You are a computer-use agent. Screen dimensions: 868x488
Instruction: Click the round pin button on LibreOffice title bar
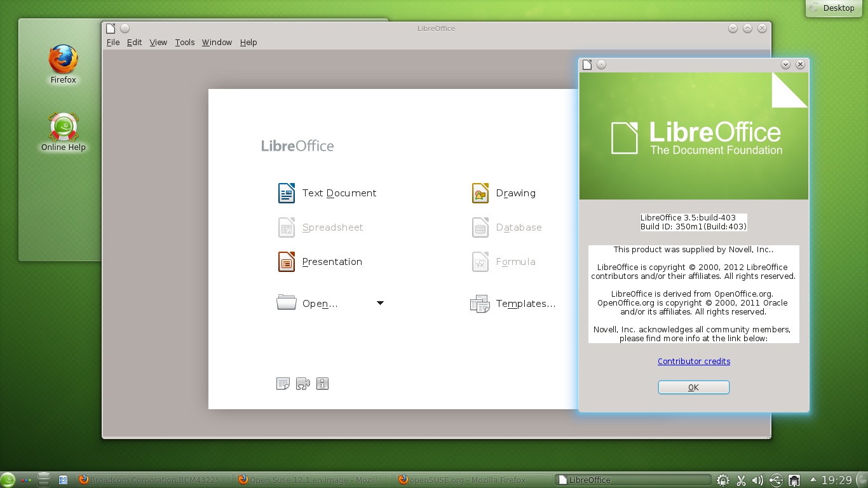tap(125, 28)
